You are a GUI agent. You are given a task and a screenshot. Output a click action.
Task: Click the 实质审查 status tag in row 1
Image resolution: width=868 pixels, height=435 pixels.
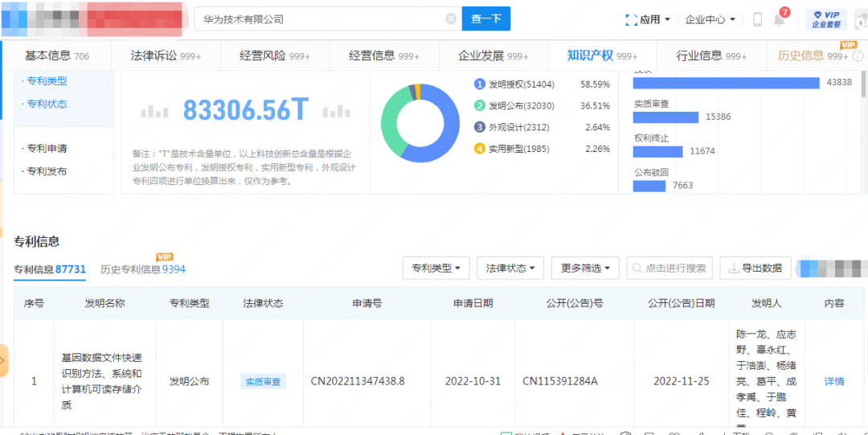coord(263,381)
